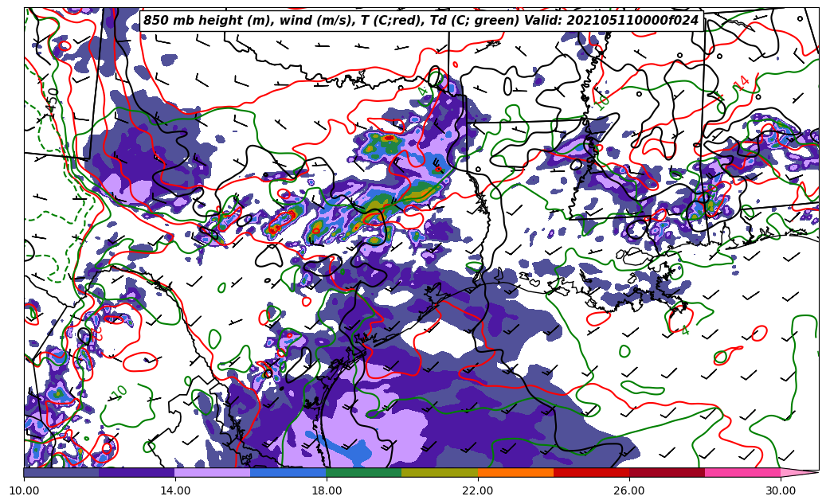The width and height of the screenshot is (826, 504).
Task: Select the olive 20–22 colorbar segment
Action: pyautogui.click(x=440, y=472)
